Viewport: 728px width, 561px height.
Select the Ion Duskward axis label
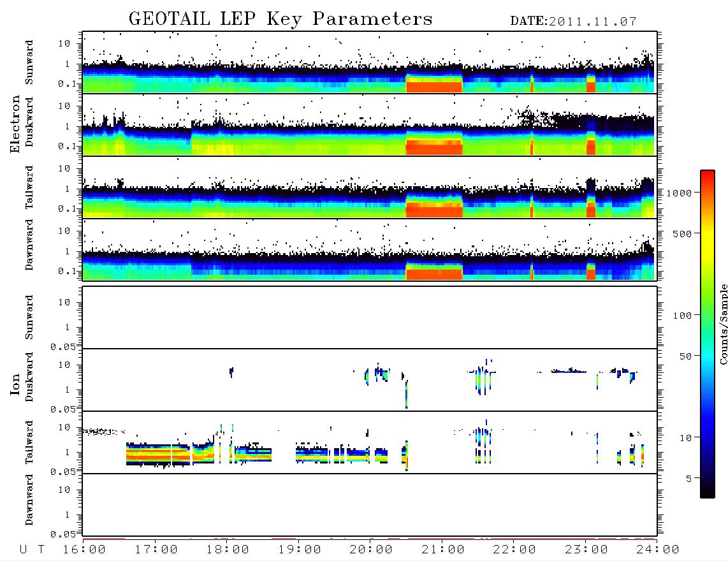[x=29, y=377]
